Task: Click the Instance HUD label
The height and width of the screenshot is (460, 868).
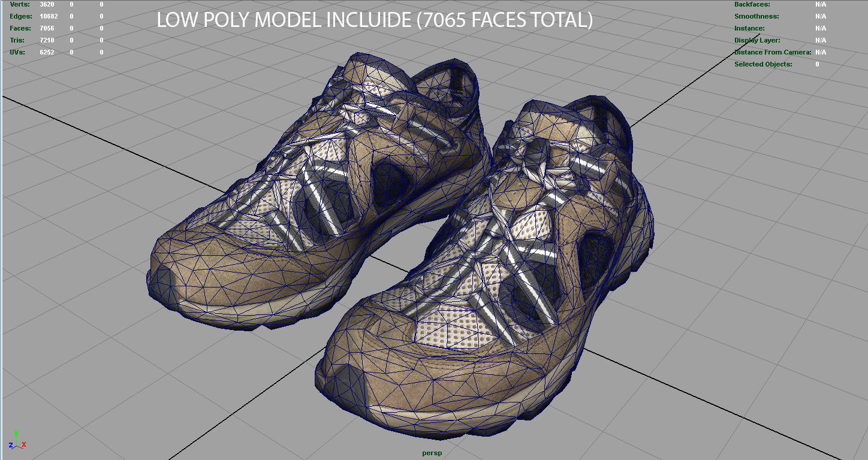Action: 749,28
